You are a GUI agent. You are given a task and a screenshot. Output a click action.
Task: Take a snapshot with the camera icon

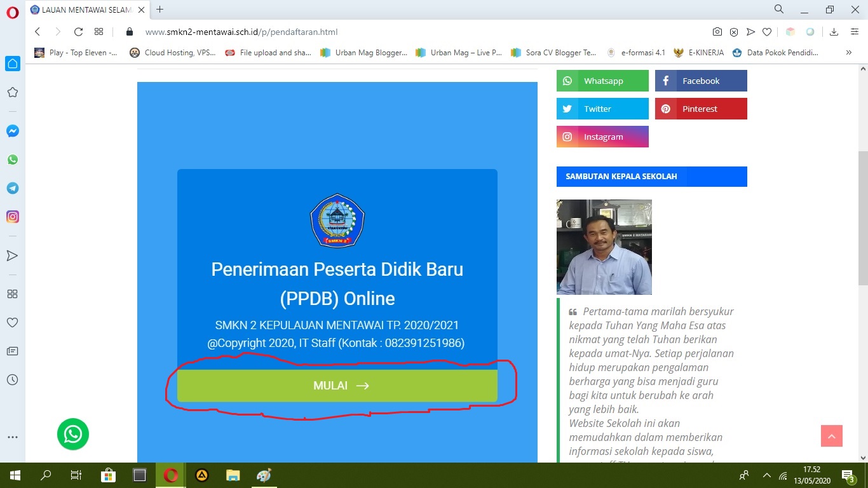pos(717,32)
